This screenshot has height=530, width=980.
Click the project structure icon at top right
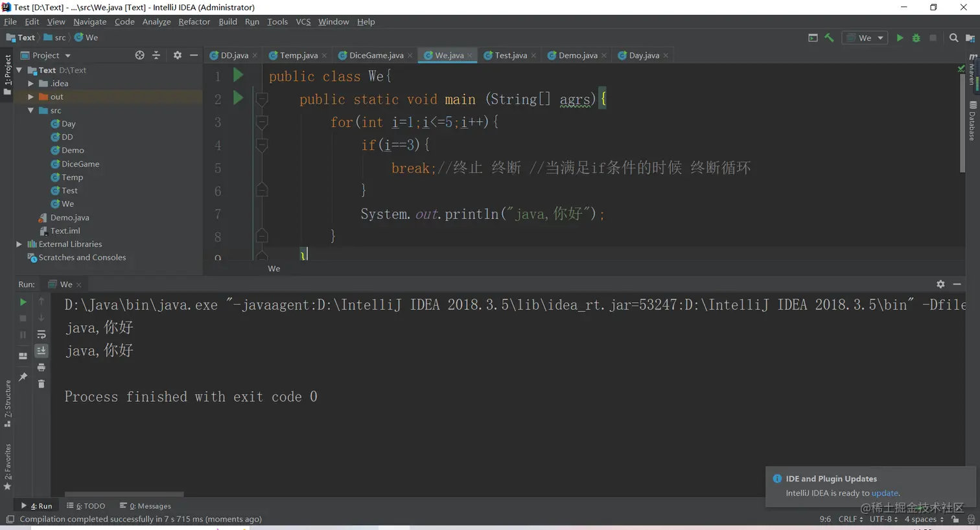970,38
